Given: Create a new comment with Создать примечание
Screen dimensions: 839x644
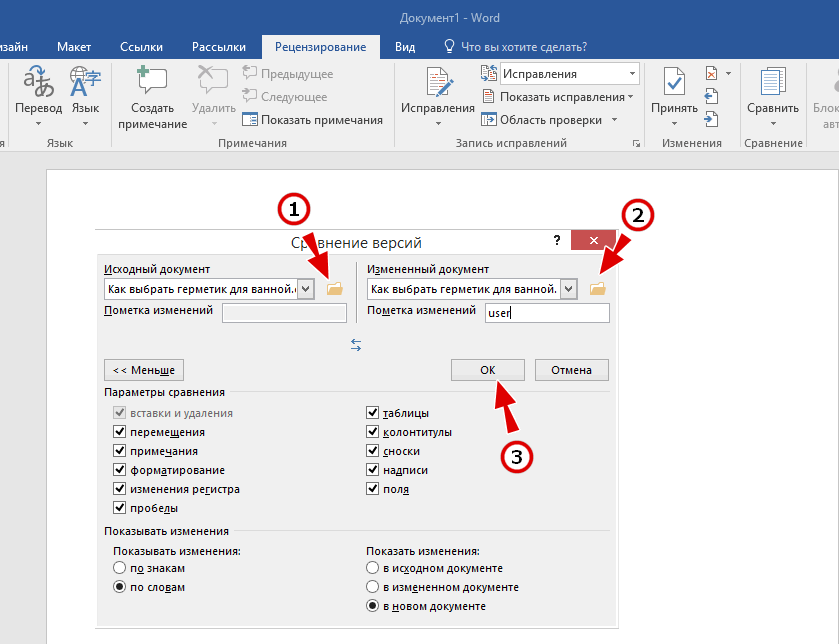Looking at the screenshot, I should [x=152, y=98].
